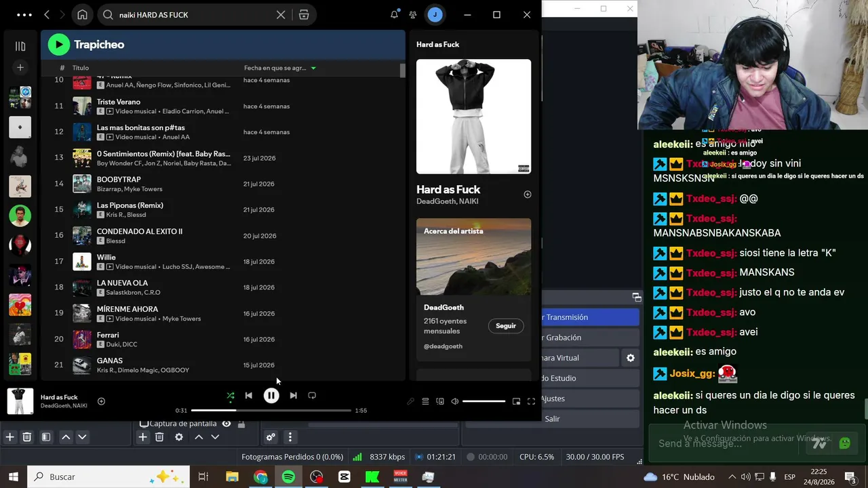Delete the selected OBS scene
The width and height of the screenshot is (868, 488).
(x=27, y=437)
